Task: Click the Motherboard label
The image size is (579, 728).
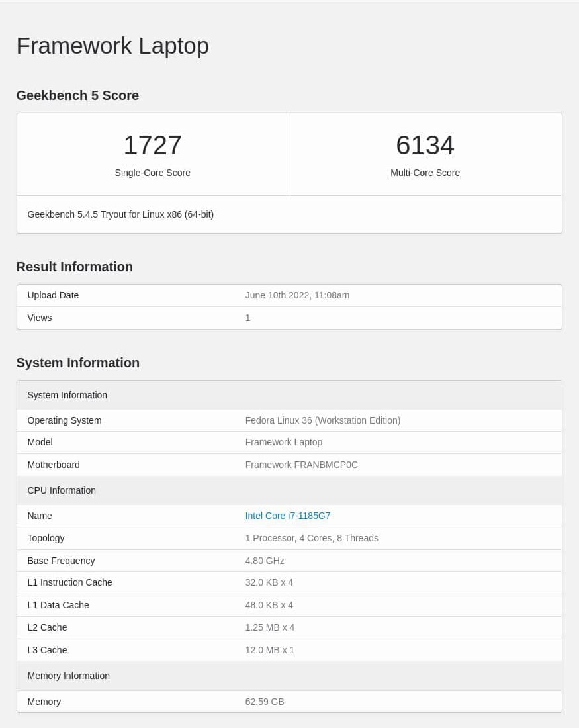Action: pyautogui.click(x=54, y=465)
